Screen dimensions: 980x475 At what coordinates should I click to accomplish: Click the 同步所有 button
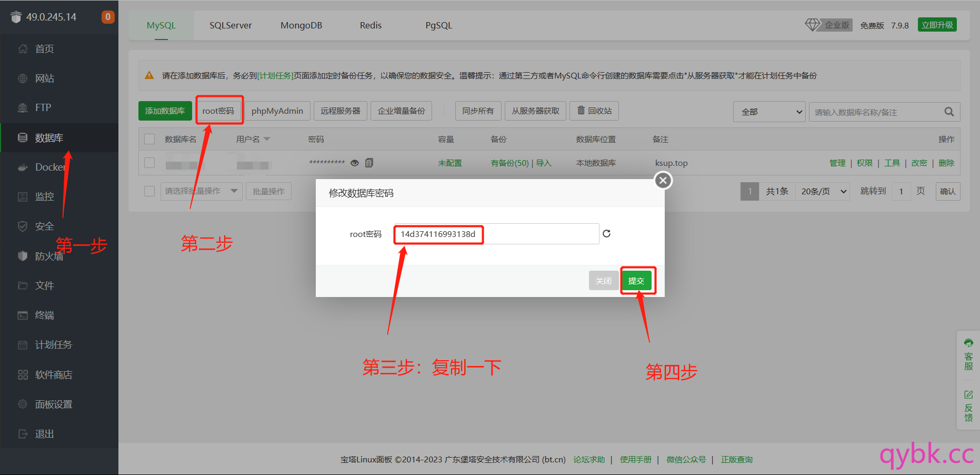click(x=478, y=111)
